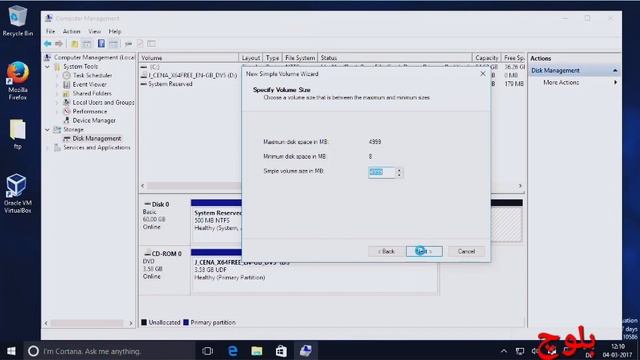Select the Performance icon in tree

pos(67,111)
